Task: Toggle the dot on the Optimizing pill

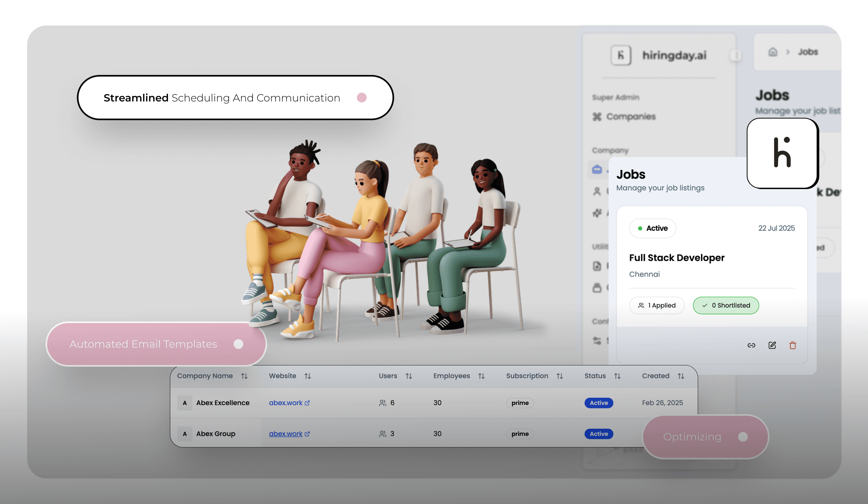Action: 743,437
